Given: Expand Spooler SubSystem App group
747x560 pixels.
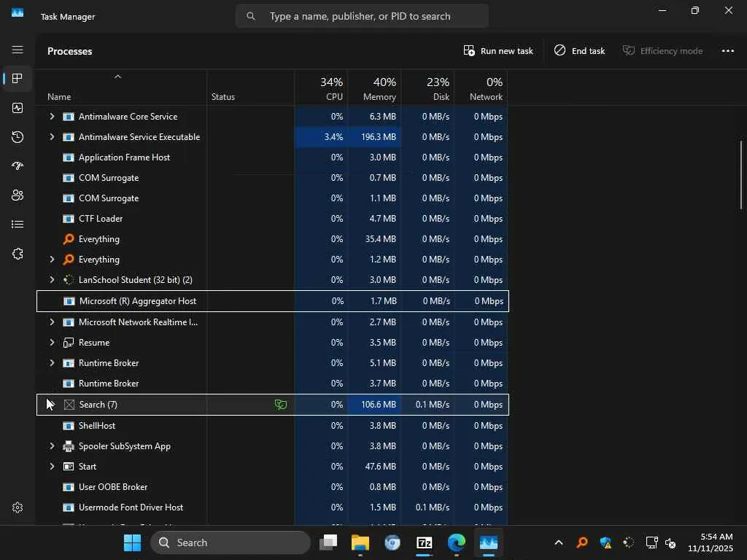Looking at the screenshot, I should (52, 446).
